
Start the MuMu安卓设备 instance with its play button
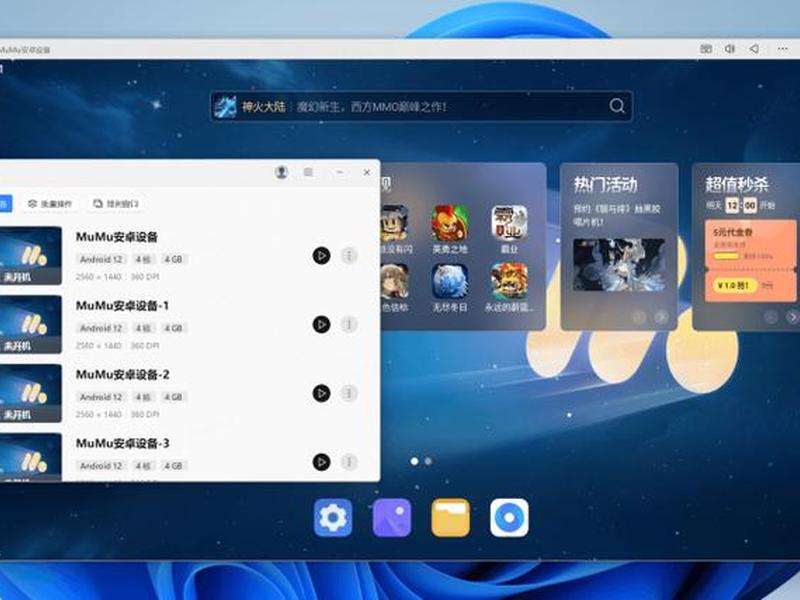pyautogui.click(x=321, y=256)
